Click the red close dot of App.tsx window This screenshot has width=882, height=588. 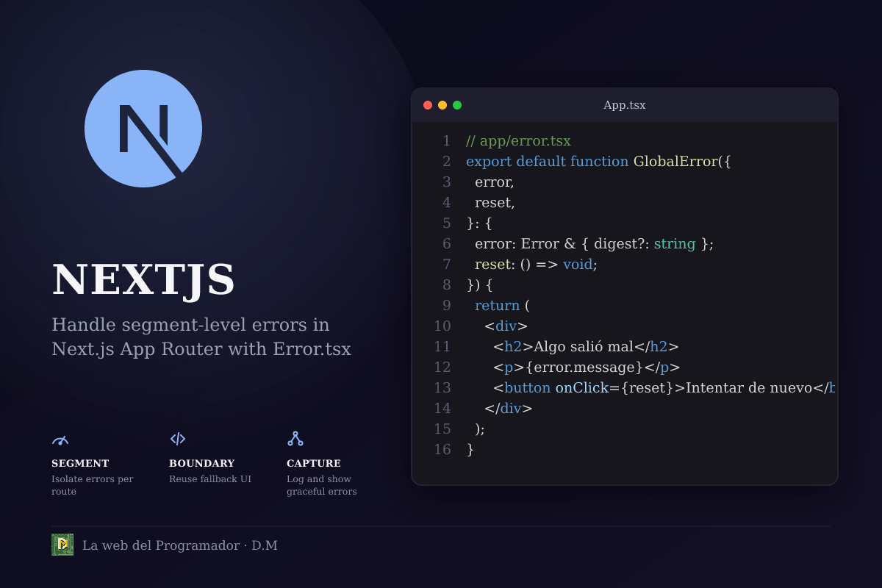click(x=428, y=105)
